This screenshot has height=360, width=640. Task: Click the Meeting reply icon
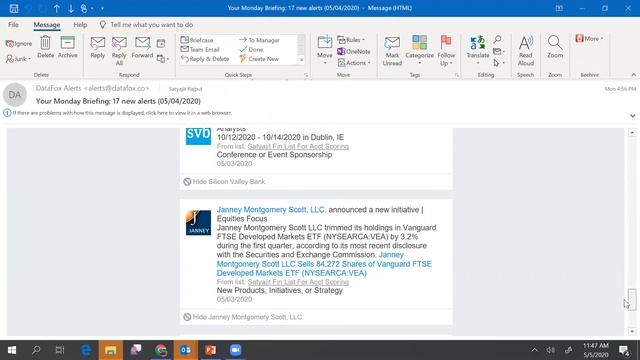(161, 43)
